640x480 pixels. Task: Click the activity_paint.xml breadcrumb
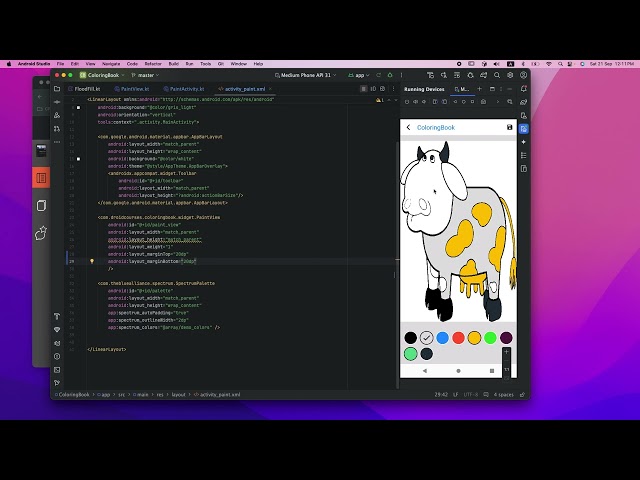[x=218, y=395]
